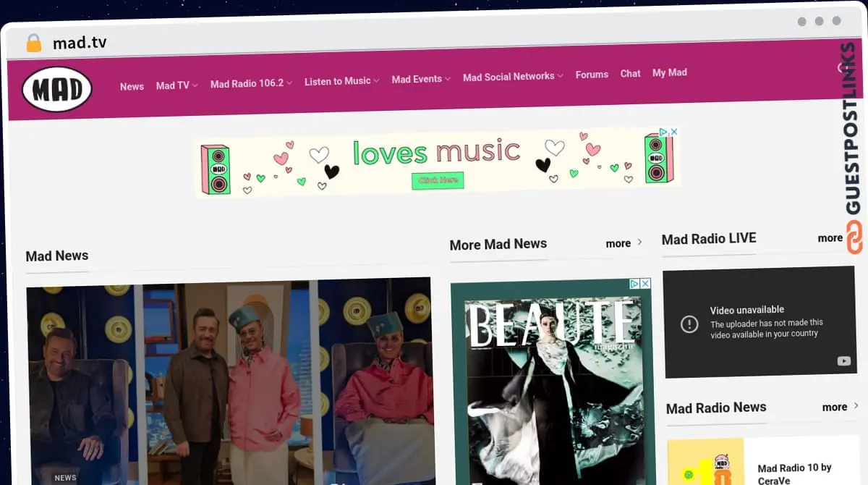Click the MAD oval logo
This screenshot has width=868, height=485.
57,90
